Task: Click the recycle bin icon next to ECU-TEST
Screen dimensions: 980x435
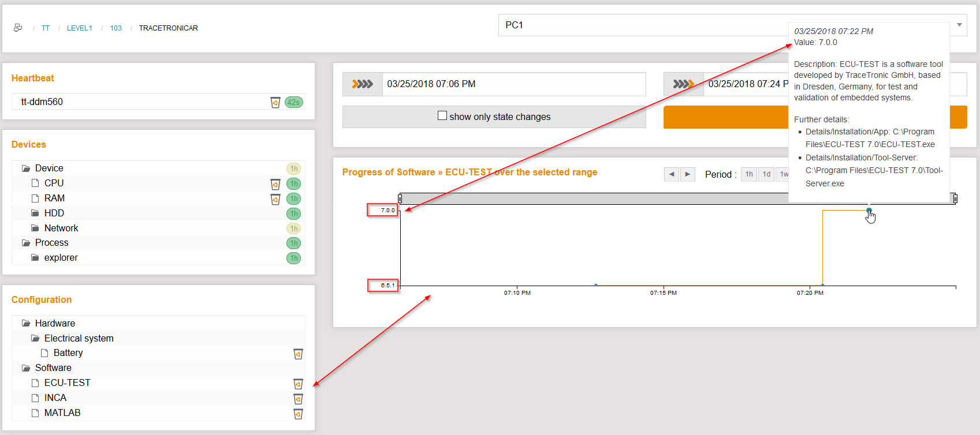Action: (298, 384)
